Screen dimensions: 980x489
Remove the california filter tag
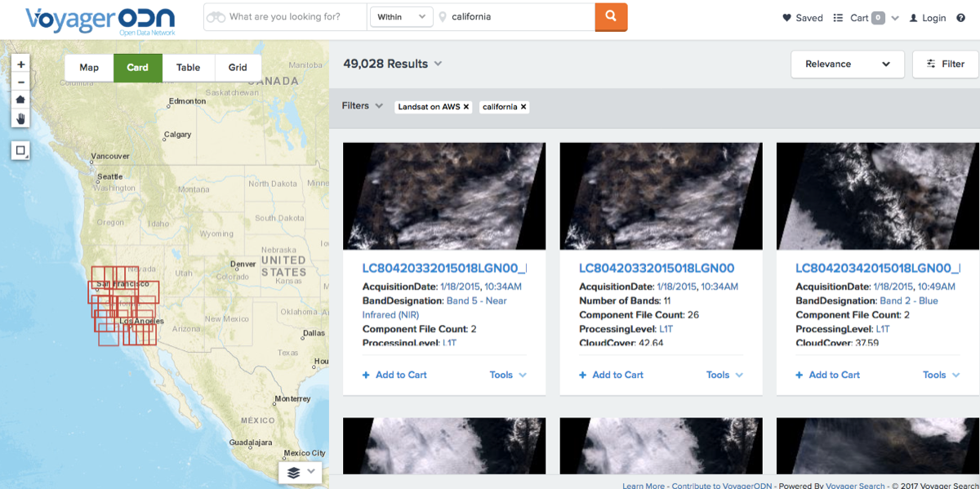click(523, 107)
